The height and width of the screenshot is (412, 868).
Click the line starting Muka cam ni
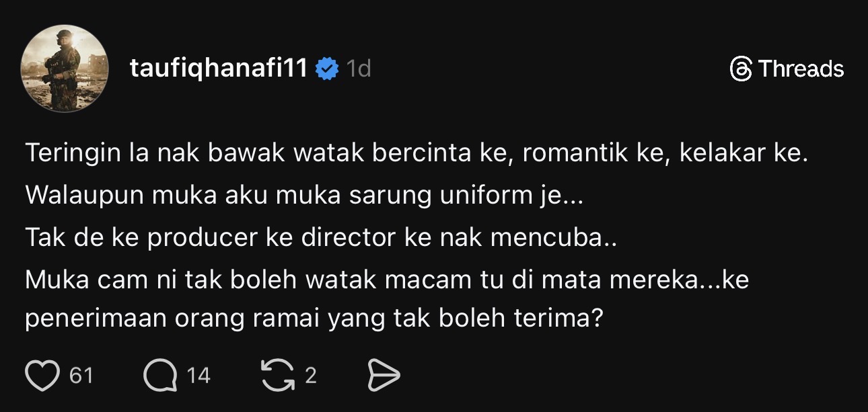click(387, 278)
